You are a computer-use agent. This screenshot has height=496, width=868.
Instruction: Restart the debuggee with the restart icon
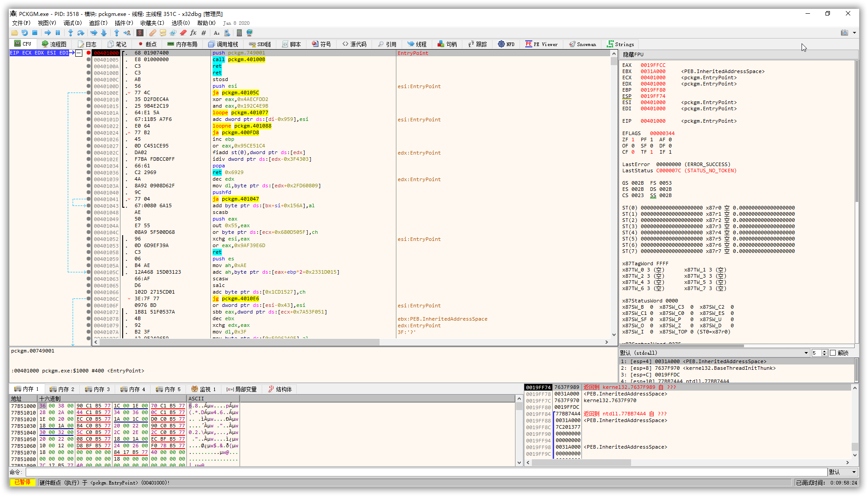tap(25, 33)
